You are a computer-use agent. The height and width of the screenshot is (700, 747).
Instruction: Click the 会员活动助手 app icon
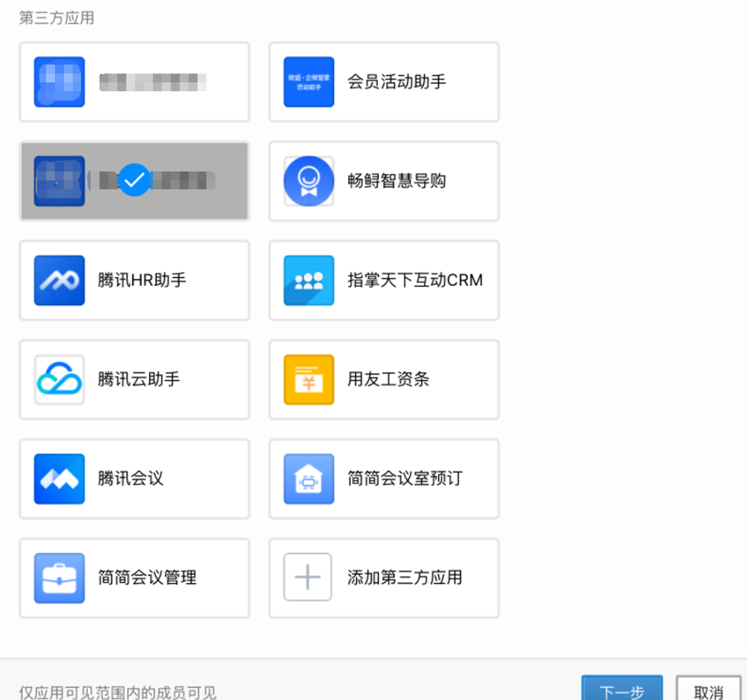[x=309, y=82]
